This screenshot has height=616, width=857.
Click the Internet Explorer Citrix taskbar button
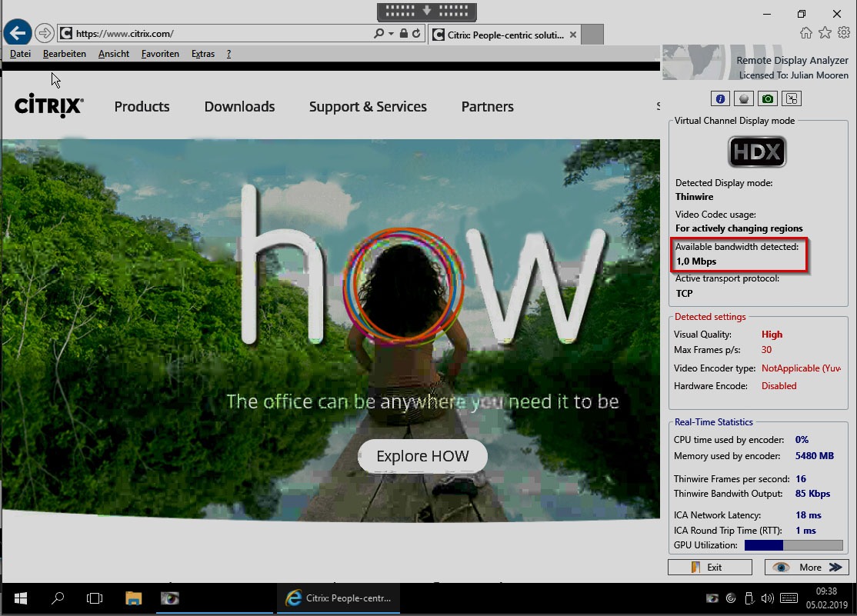(x=338, y=598)
